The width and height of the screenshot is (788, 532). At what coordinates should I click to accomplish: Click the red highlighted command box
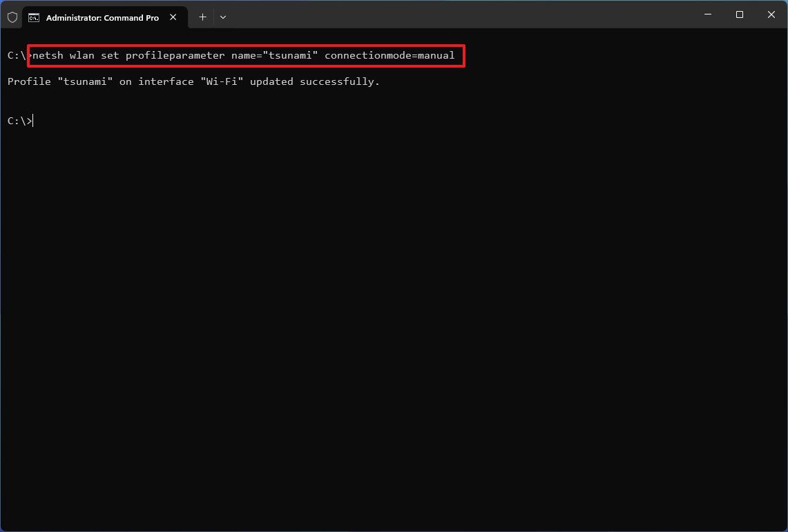tap(246, 55)
